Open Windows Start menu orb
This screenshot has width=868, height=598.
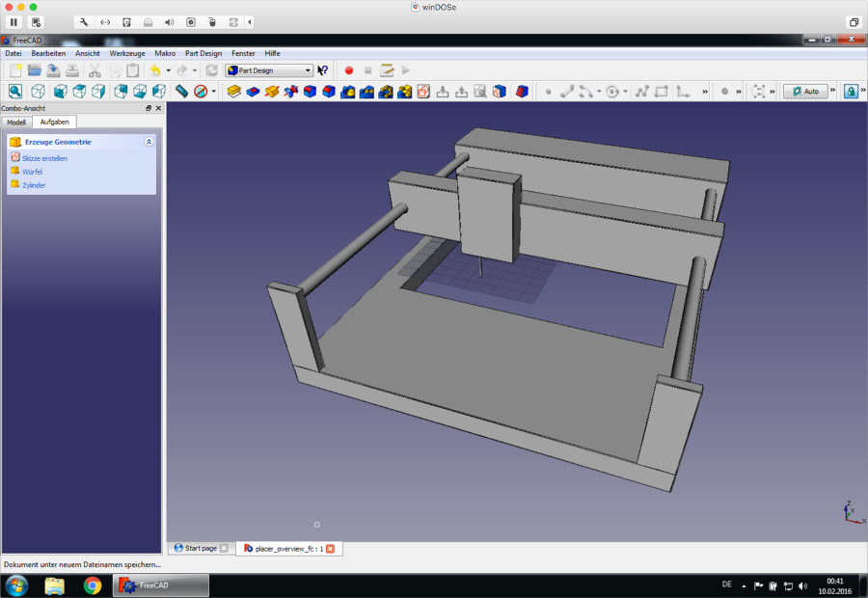16,585
